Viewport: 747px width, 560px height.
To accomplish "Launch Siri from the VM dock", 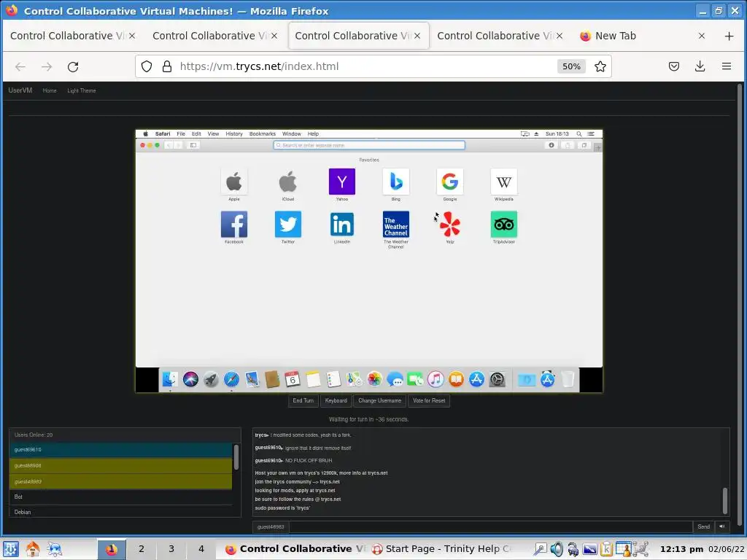I will 190,379.
